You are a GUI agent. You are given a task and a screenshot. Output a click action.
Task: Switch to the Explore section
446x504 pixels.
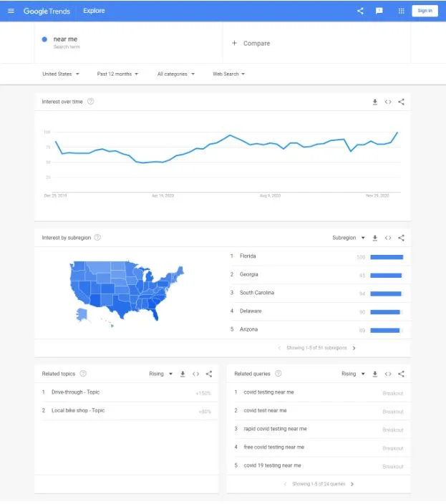click(x=94, y=11)
